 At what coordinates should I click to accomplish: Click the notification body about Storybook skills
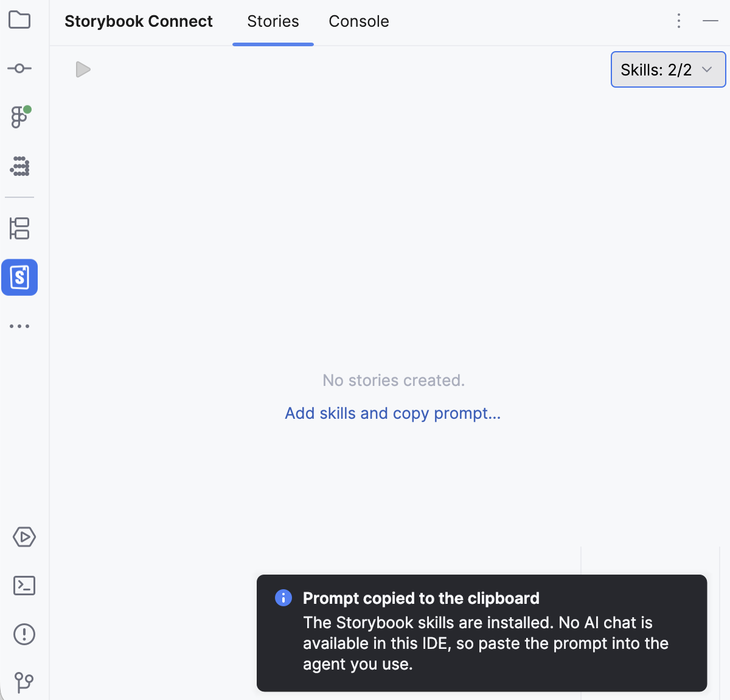(x=485, y=643)
